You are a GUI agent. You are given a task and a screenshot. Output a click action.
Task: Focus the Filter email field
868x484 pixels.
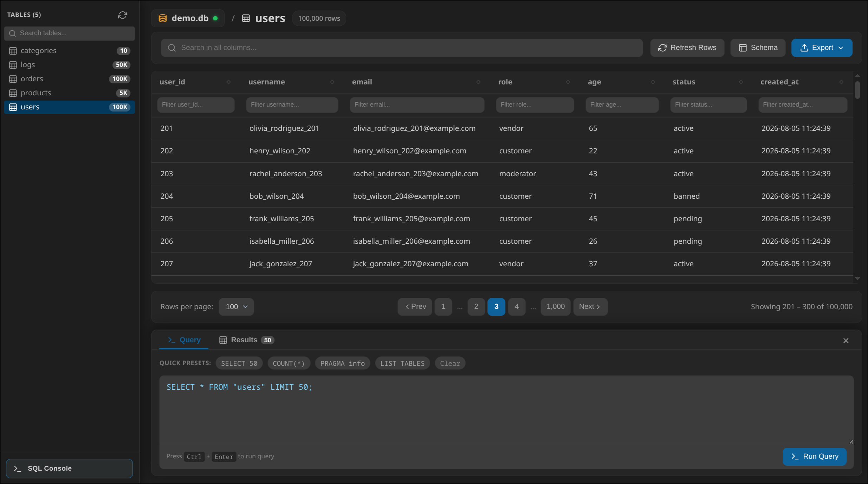coord(417,105)
